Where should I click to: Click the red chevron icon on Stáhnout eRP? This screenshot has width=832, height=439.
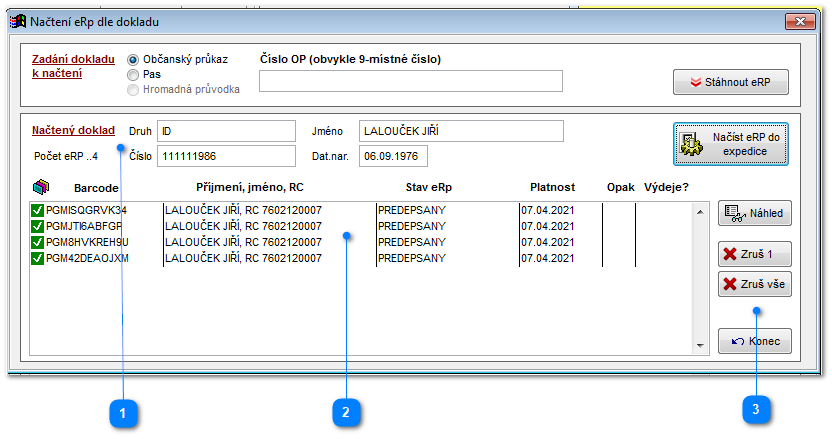click(x=696, y=82)
